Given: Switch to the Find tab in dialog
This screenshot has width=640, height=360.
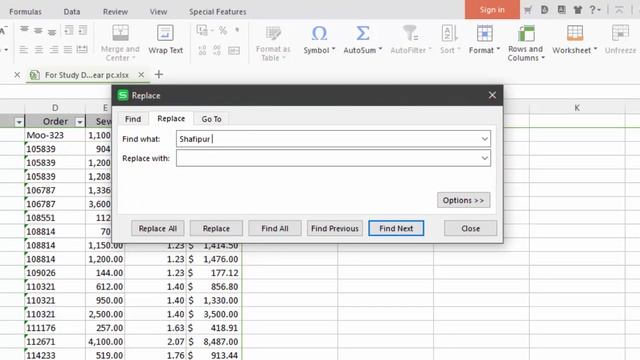Looking at the screenshot, I should [133, 119].
